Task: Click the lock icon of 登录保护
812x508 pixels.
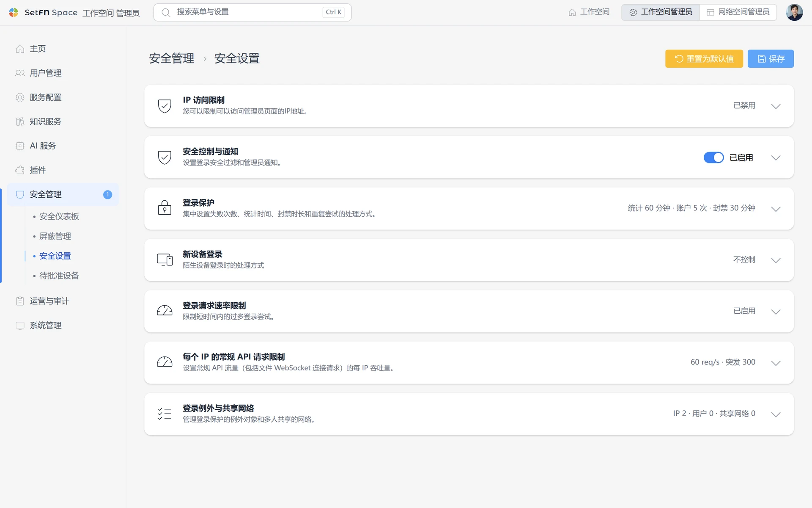Action: pos(165,208)
